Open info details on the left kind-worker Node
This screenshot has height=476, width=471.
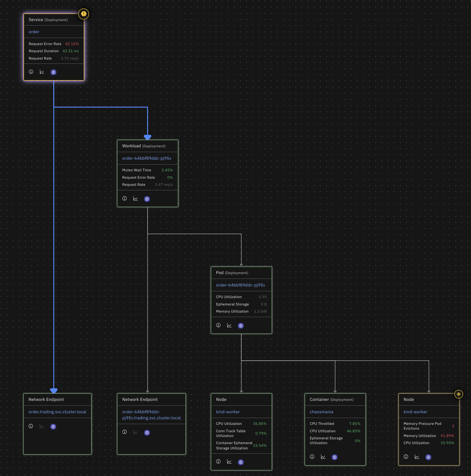(x=218, y=462)
